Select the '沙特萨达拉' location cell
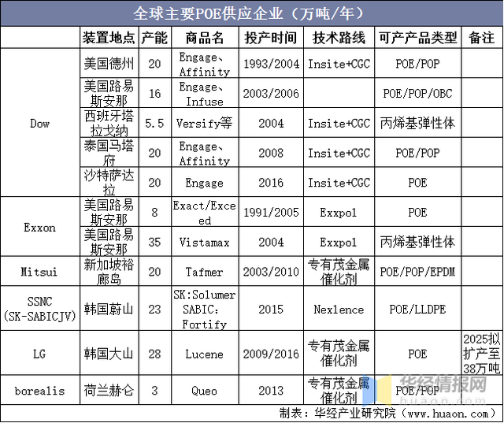Screen dimensions: 504x423 (x=109, y=182)
